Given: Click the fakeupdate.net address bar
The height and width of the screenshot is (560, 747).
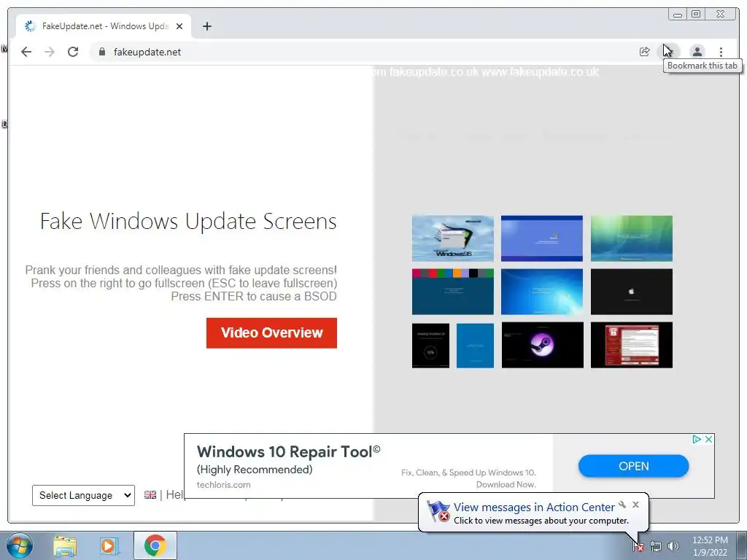Looking at the screenshot, I should 362,52.
